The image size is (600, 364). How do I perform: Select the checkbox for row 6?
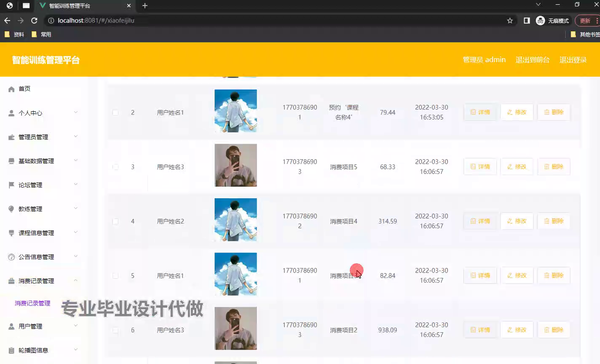tap(115, 330)
